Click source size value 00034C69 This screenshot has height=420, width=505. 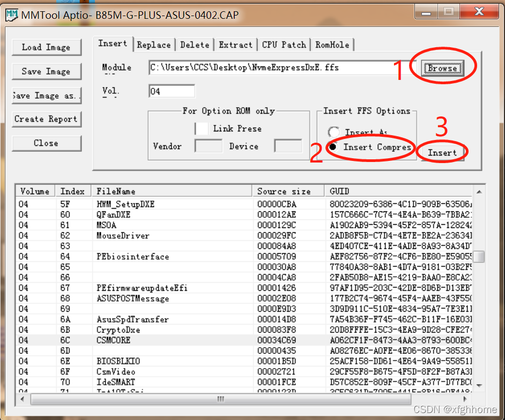pyautogui.click(x=277, y=341)
